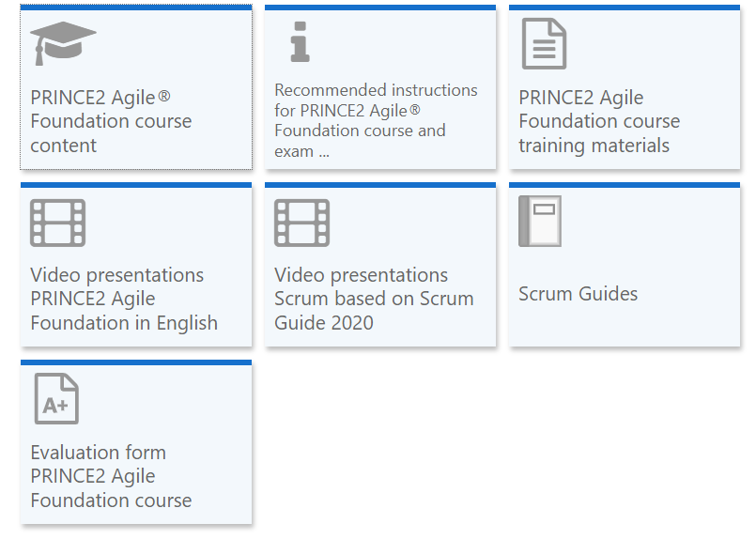756x539 pixels.
Task: Select the focused course content tile
Action: (x=136, y=87)
